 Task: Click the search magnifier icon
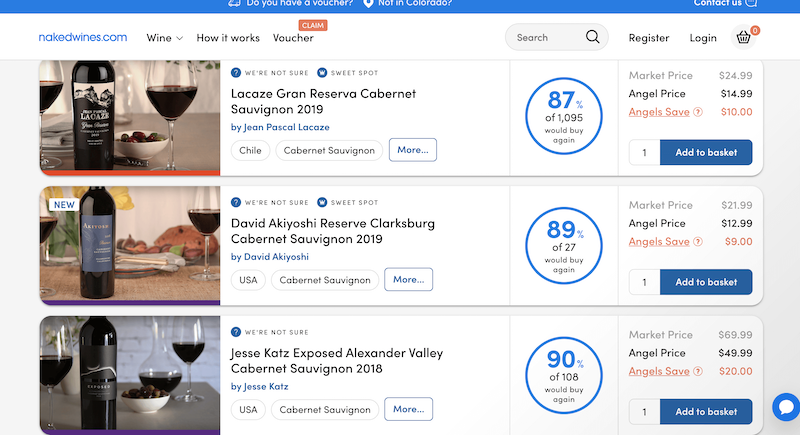pos(593,38)
